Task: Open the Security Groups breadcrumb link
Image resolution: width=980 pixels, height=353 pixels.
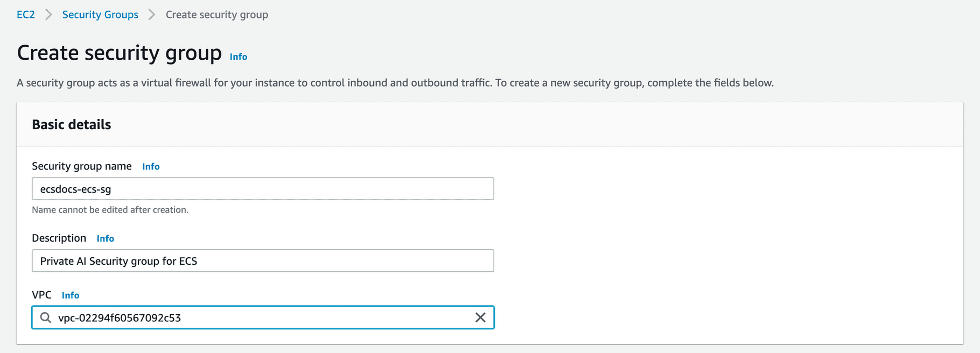Action: (x=100, y=15)
